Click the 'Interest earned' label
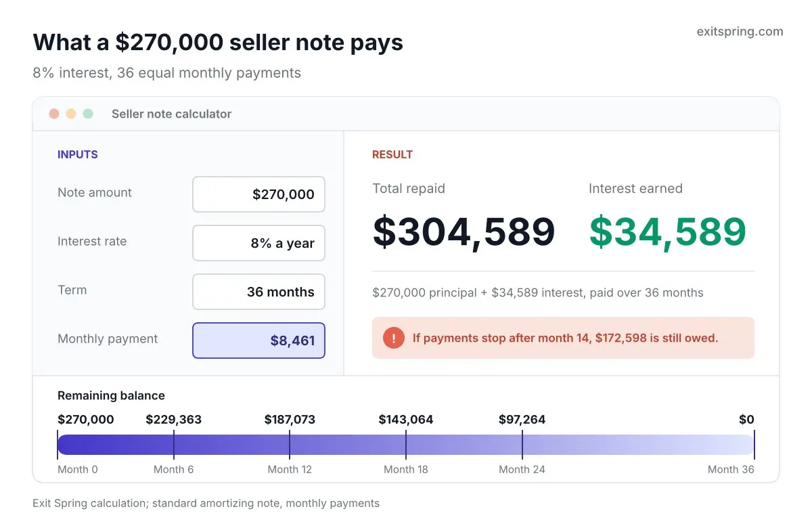Viewport: 812px width, 528px height. coord(635,189)
